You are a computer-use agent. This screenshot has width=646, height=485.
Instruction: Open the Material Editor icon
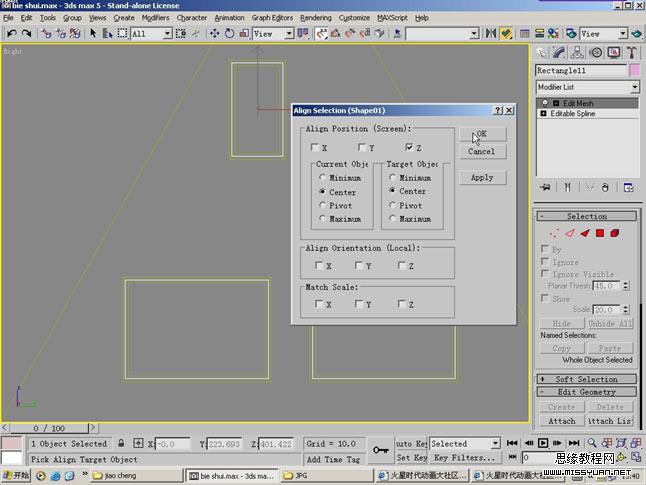click(x=553, y=33)
